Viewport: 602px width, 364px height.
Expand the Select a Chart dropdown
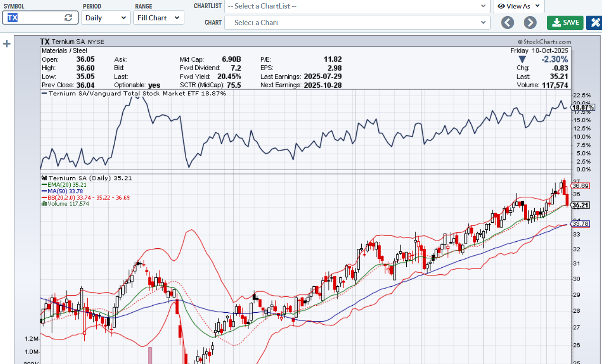pos(357,22)
